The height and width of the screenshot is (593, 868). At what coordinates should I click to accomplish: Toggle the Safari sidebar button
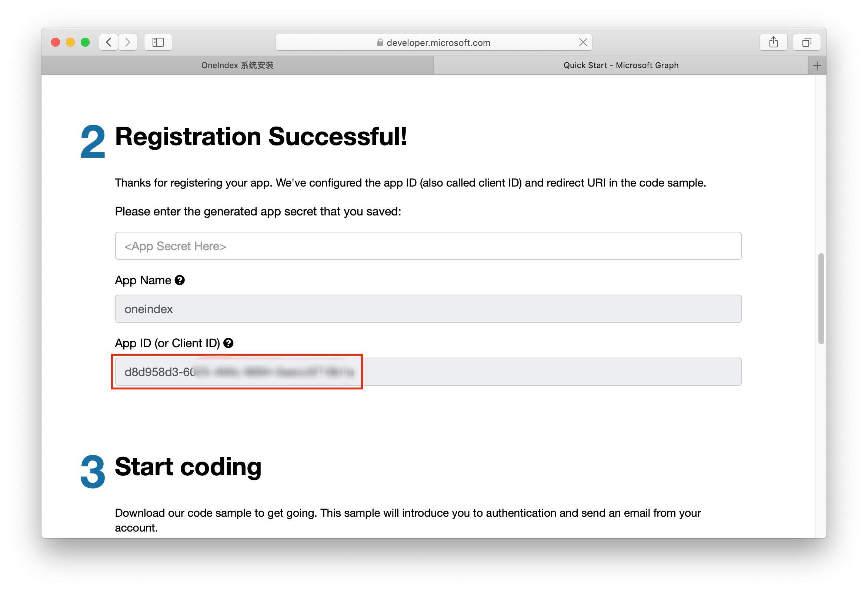[x=158, y=42]
